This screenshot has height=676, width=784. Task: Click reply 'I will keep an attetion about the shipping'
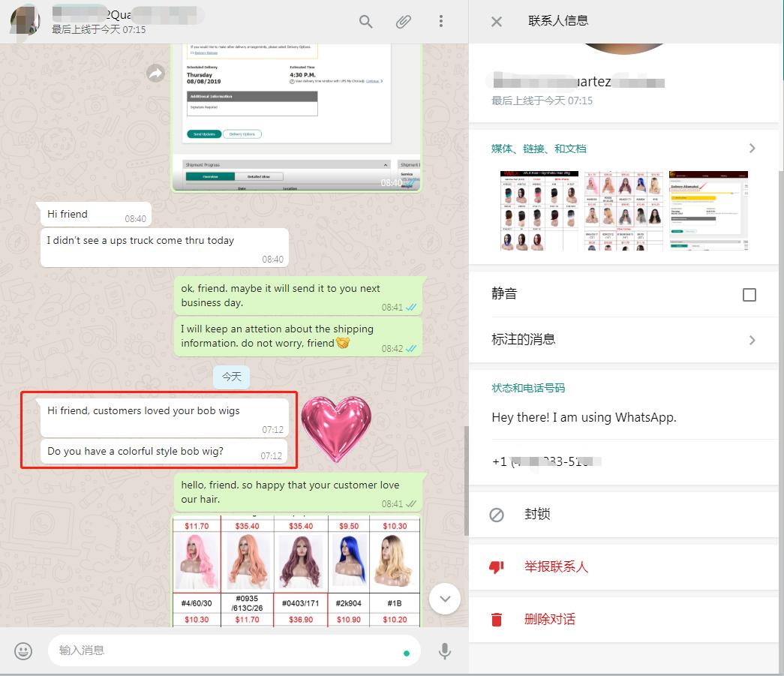[x=299, y=337]
